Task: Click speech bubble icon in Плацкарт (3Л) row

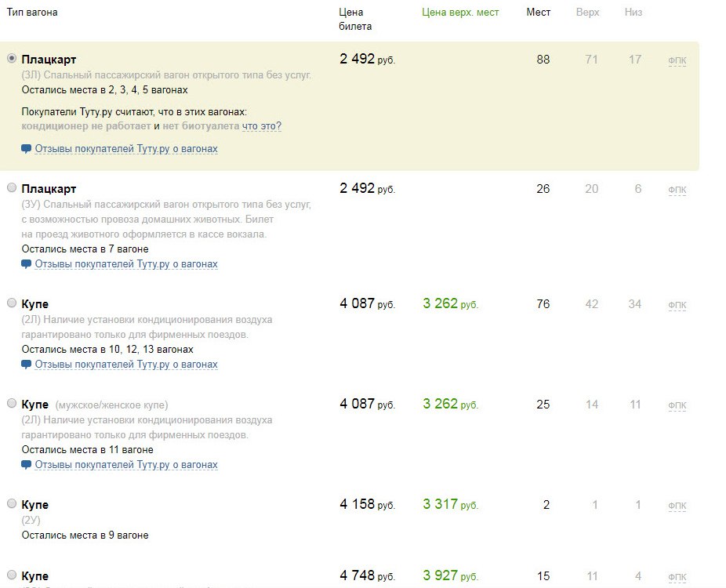Action: coord(27,149)
